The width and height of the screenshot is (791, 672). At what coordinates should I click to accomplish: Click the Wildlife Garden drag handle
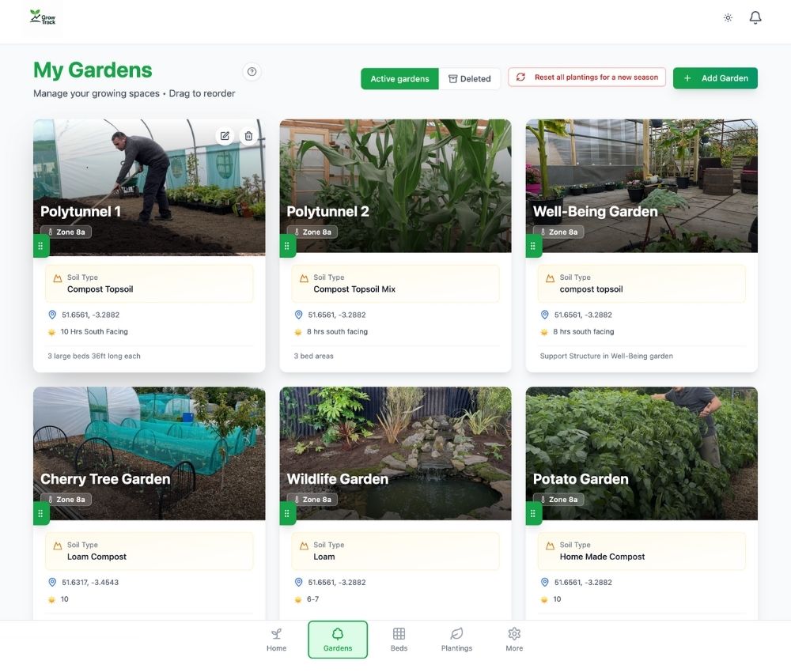[x=287, y=513]
